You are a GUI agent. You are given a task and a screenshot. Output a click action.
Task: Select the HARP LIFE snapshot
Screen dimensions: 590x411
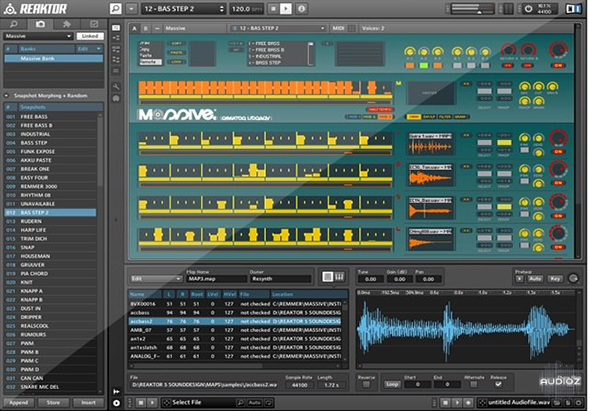pos(50,230)
